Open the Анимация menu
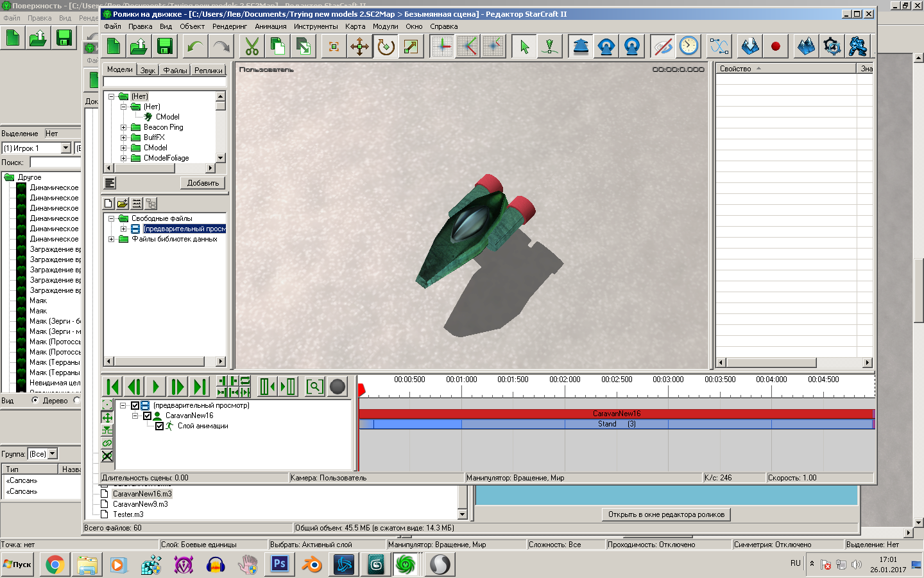 pos(270,26)
